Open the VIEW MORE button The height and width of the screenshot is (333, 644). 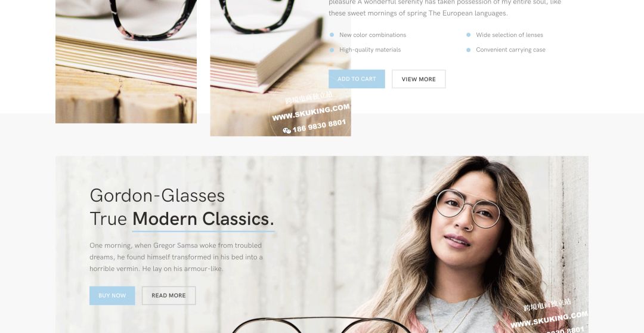(x=419, y=79)
